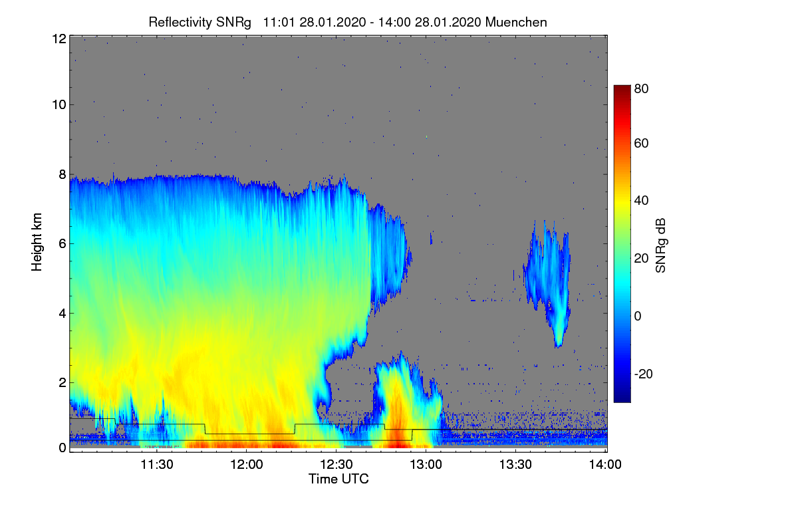Click the '60' colorbar tick label
Viewport: 798px width, 532px height.
pos(642,144)
